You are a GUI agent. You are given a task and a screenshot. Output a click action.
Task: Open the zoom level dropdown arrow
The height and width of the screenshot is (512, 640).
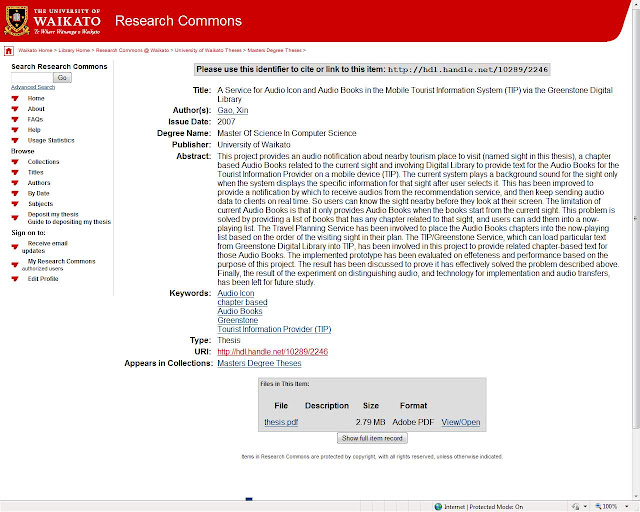[x=626, y=507]
